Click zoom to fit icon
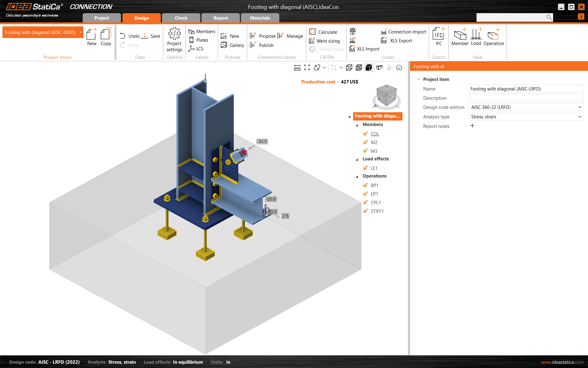 307,68
